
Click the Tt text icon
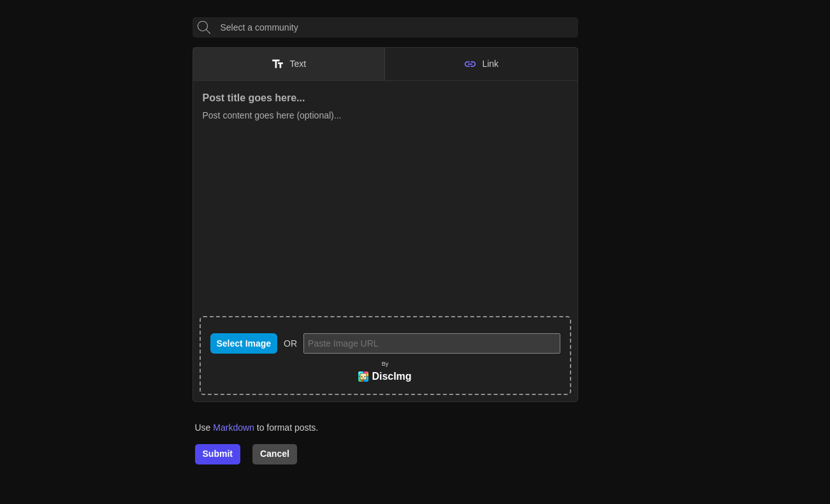point(277,64)
